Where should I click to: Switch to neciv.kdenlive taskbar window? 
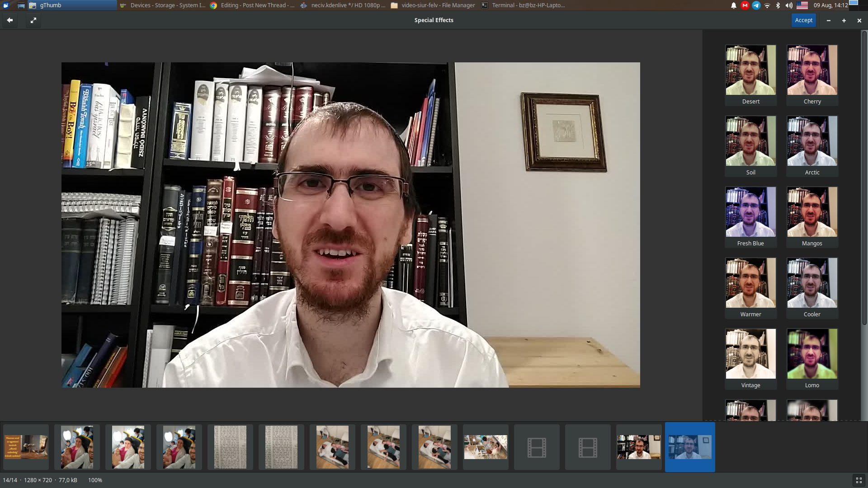click(x=344, y=5)
